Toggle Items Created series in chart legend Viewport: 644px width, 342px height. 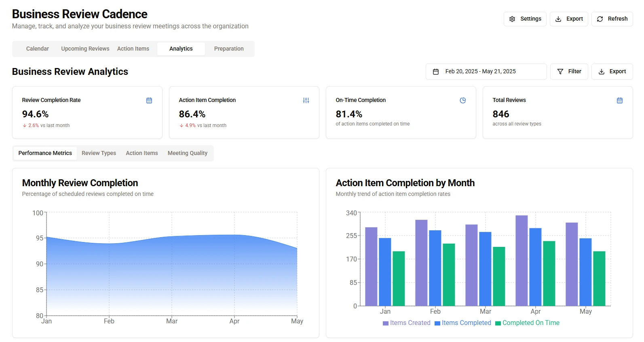tap(407, 323)
